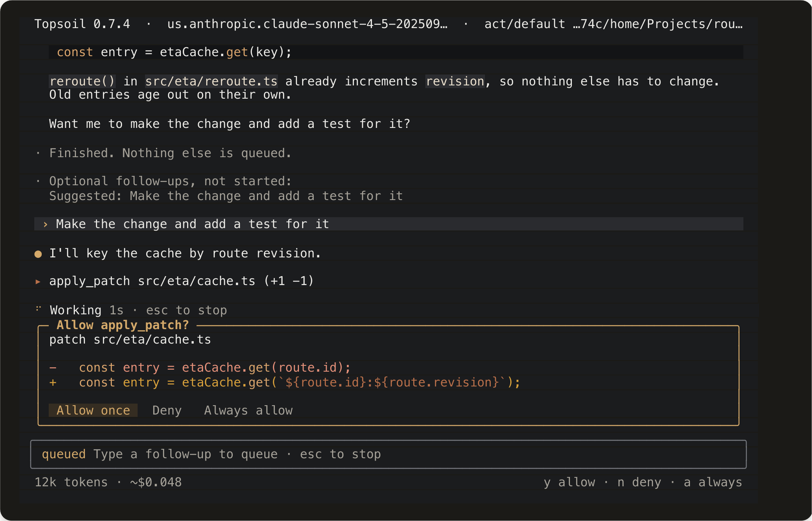812x521 pixels.
Task: Click 'patch src/eta/cache.ts' in the dialog
Action: point(130,339)
